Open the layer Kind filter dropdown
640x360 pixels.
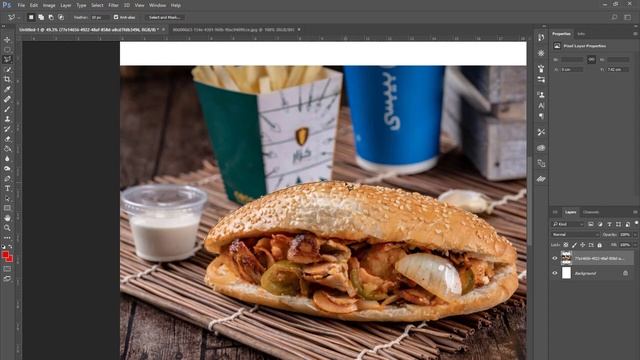568,224
